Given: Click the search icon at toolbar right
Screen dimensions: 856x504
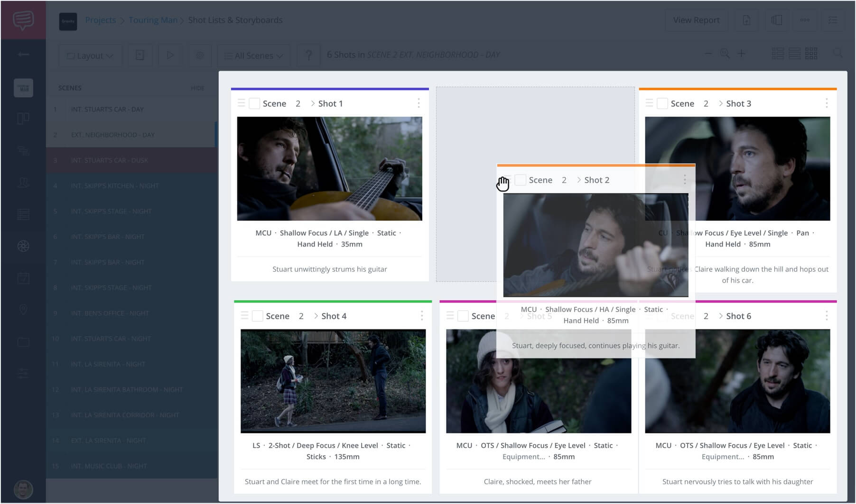Looking at the screenshot, I should (838, 53).
